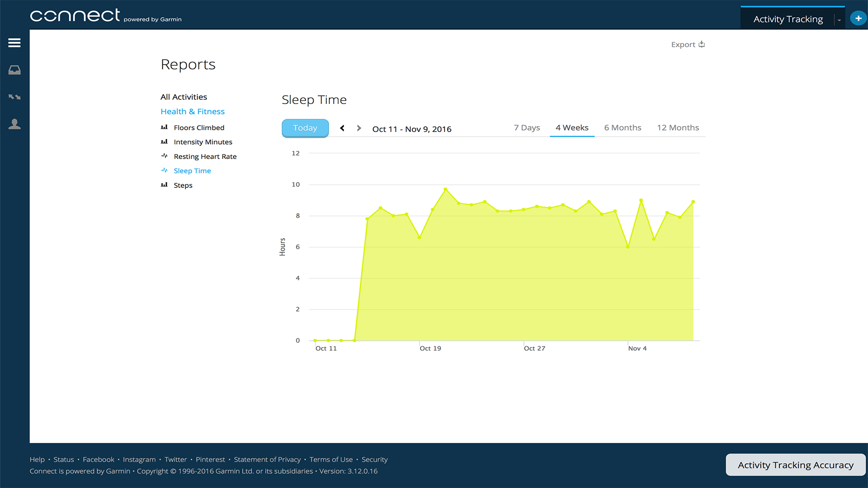Expand the Health & Fitness category

193,112
